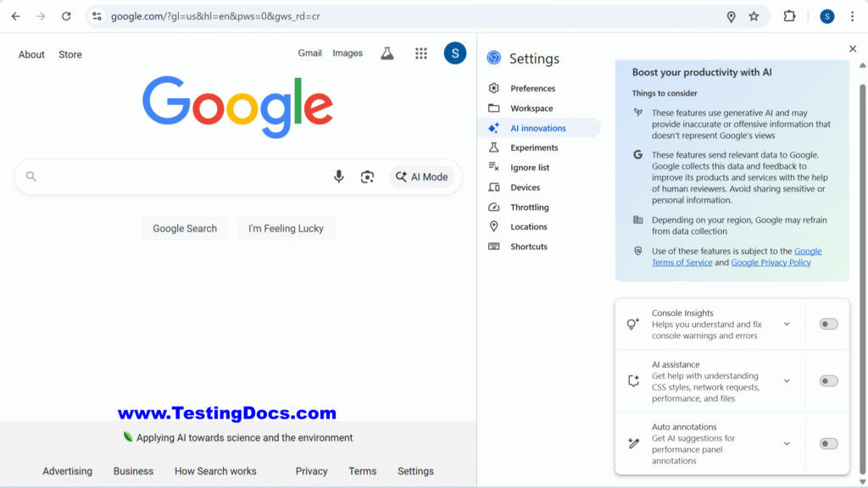Click the location pin icon in address bar
The image size is (868, 488).
point(732,17)
